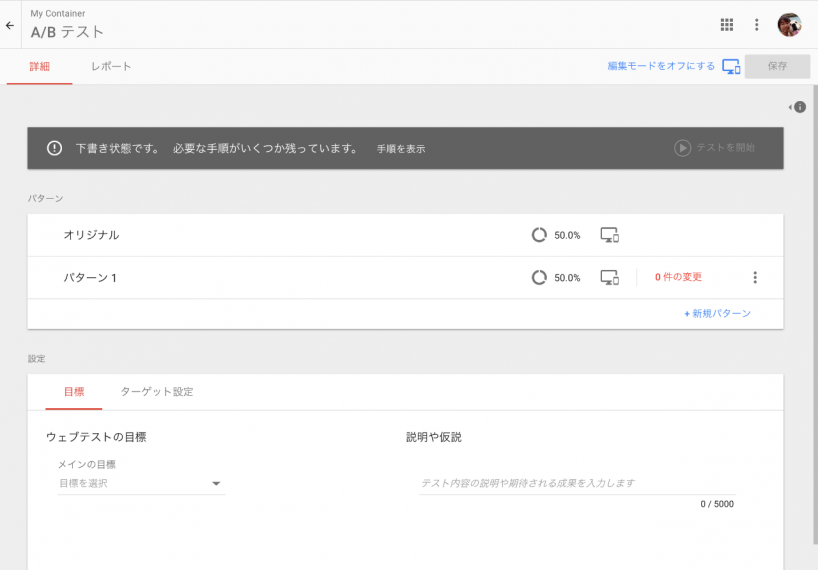The width and height of the screenshot is (818, 570).
Task: Click + 新規パターン to add pattern
Action: pyautogui.click(x=717, y=313)
